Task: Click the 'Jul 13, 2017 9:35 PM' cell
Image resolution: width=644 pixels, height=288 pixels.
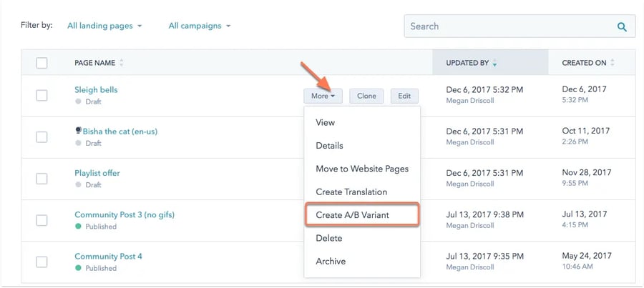Action: pyautogui.click(x=484, y=257)
